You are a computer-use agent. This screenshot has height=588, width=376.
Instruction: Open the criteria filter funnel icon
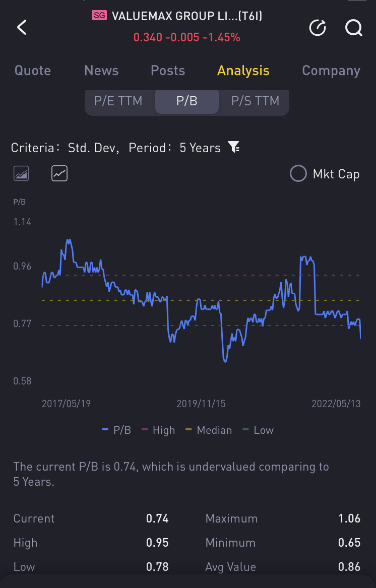(234, 147)
